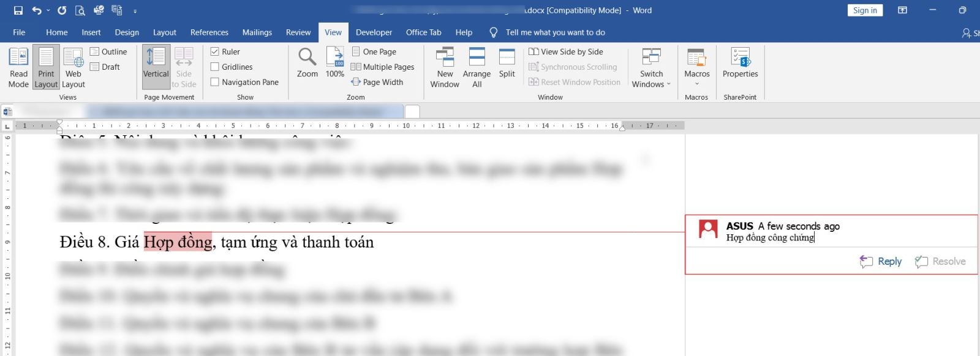980x356 pixels.
Task: Click the comment text Hợp đồng công chứng
Action: (x=770, y=238)
